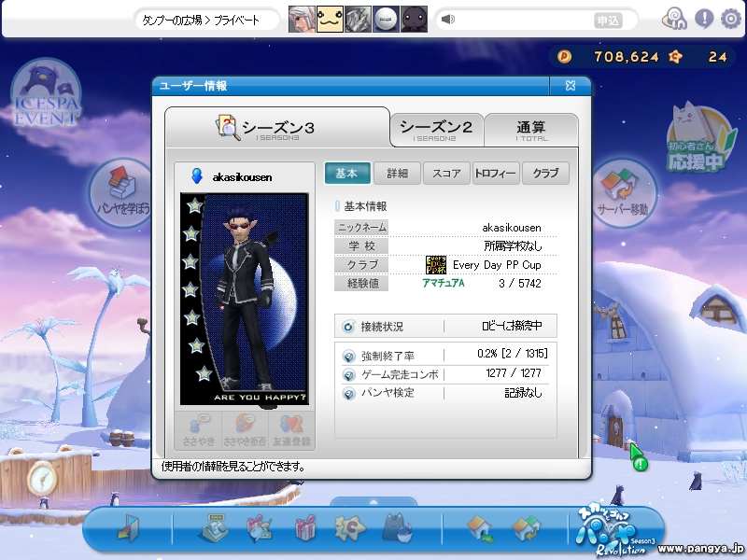This screenshot has height=560, width=747.
Task: Select the トロフィー sub-tab
Action: pos(496,174)
